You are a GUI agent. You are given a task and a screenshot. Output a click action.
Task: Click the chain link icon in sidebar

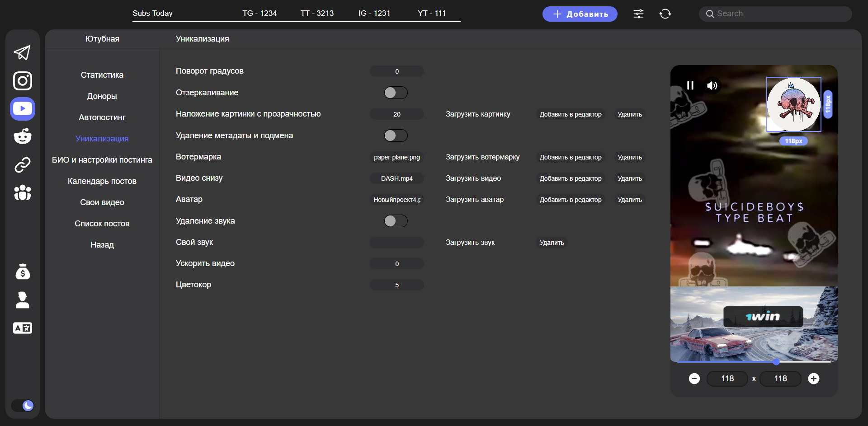[x=22, y=165]
